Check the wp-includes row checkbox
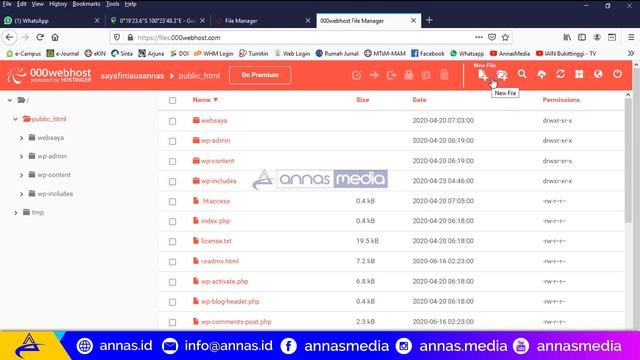 pyautogui.click(x=173, y=181)
